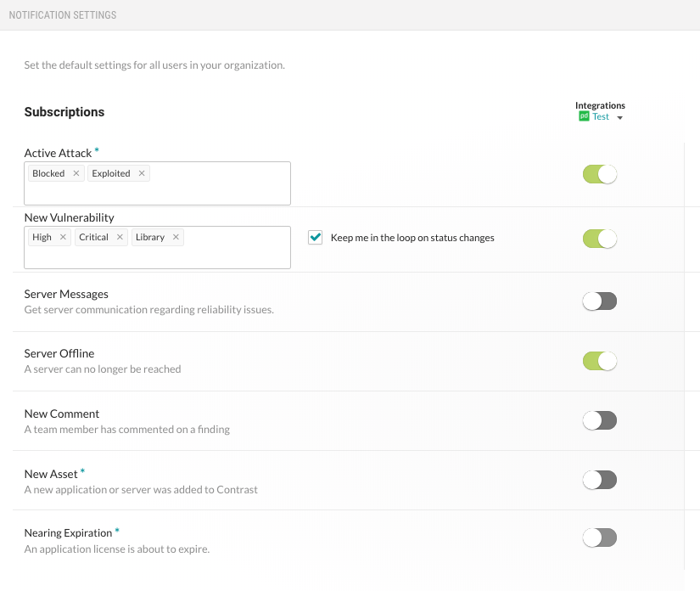Remove the High severity tag

(x=62, y=238)
